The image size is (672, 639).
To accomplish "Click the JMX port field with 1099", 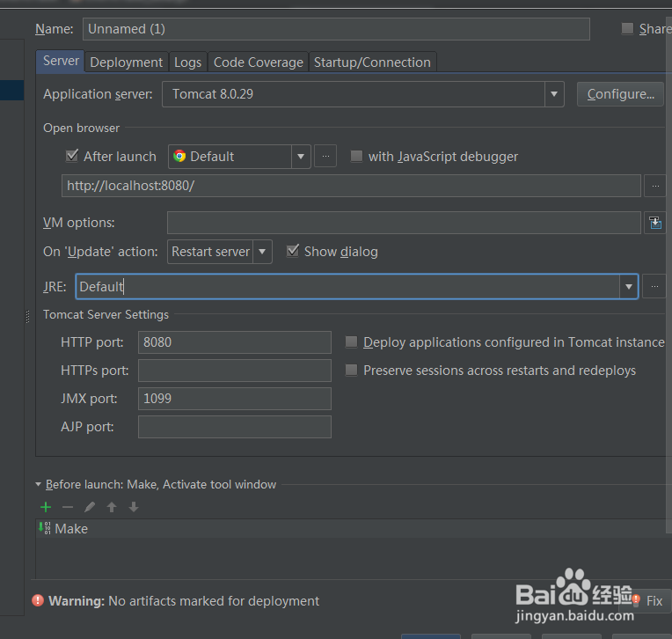I will 235,399.
